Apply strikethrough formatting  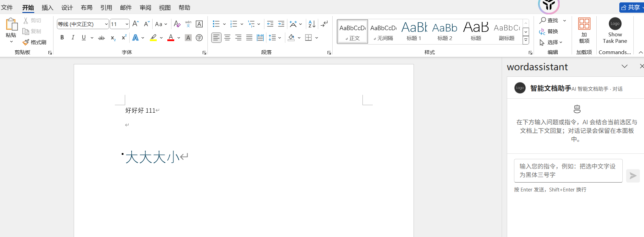point(102,38)
